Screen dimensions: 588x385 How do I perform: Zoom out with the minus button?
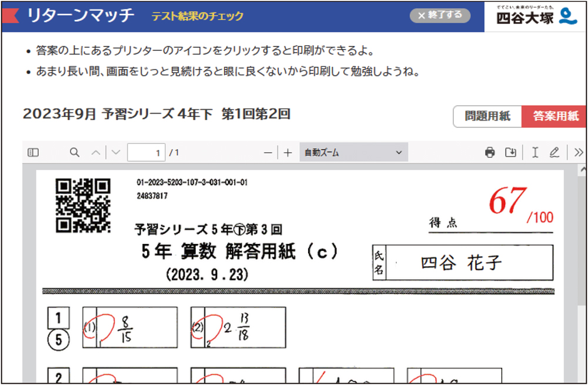point(268,153)
